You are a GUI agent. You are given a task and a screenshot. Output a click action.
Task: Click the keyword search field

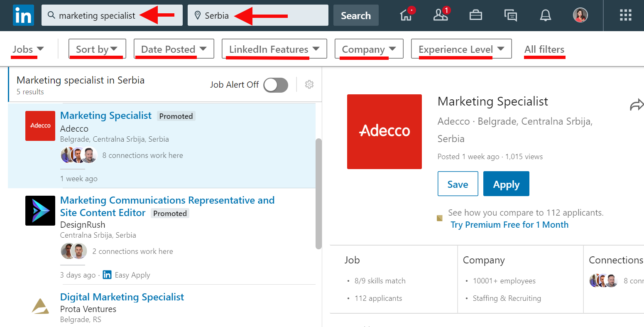[x=112, y=15]
